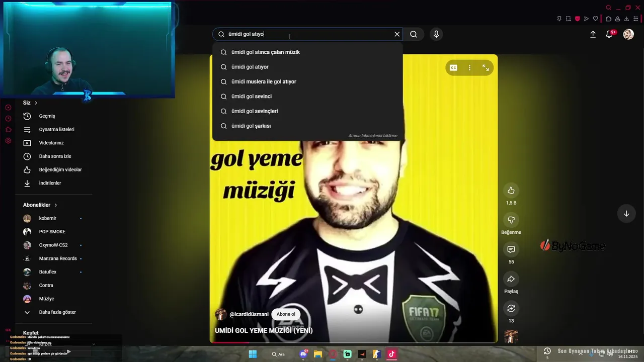Viewport: 644px width, 362px height.
Task: Open the account avatar menu
Action: (628, 34)
